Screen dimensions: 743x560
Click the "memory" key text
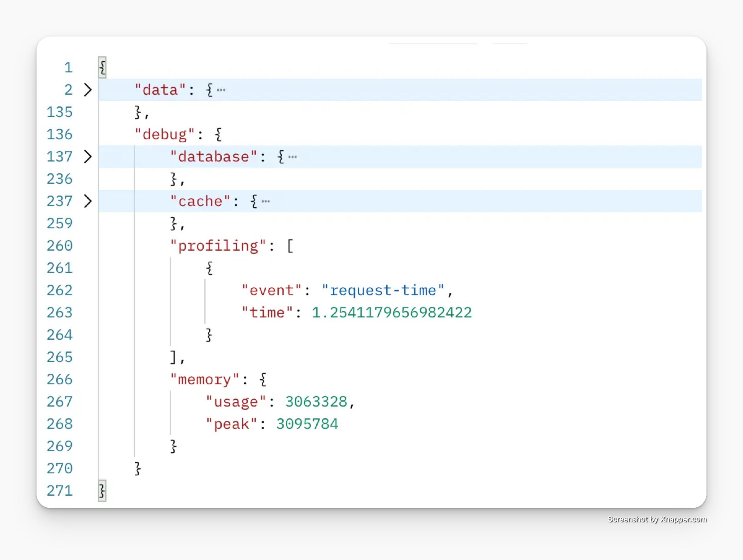pos(204,379)
